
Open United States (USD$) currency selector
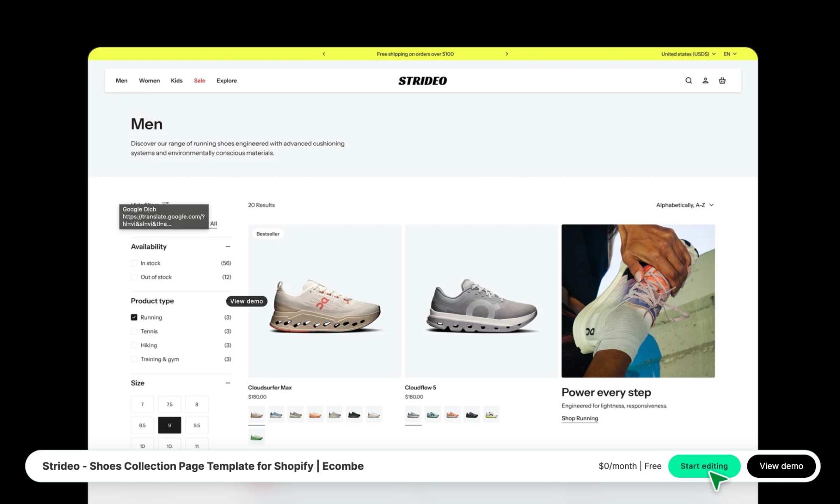click(x=688, y=54)
